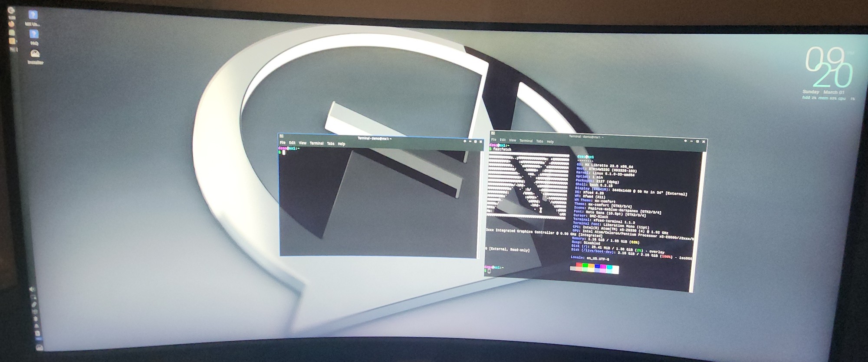868x362 pixels.
Task: Click the volume icon in the panel
Action: point(31,289)
